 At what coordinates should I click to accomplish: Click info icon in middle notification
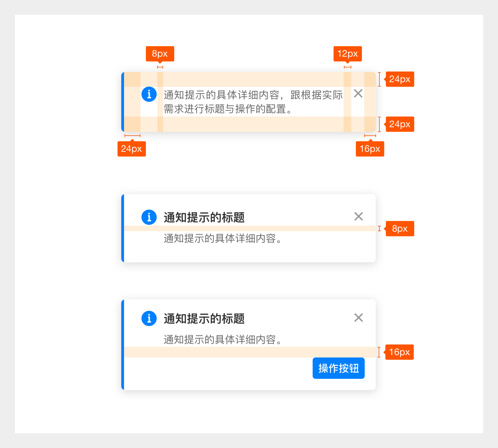(x=149, y=217)
